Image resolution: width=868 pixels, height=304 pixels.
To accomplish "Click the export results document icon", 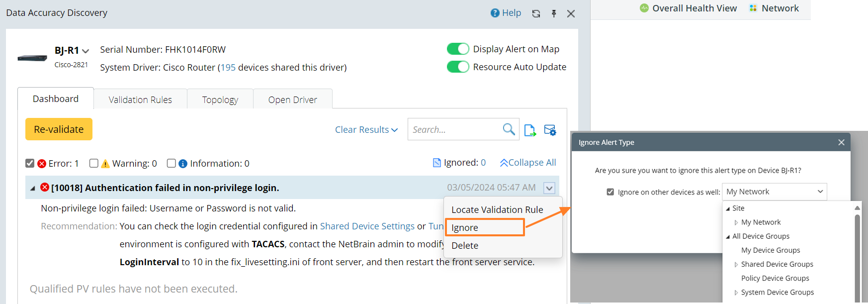I will click(x=530, y=130).
